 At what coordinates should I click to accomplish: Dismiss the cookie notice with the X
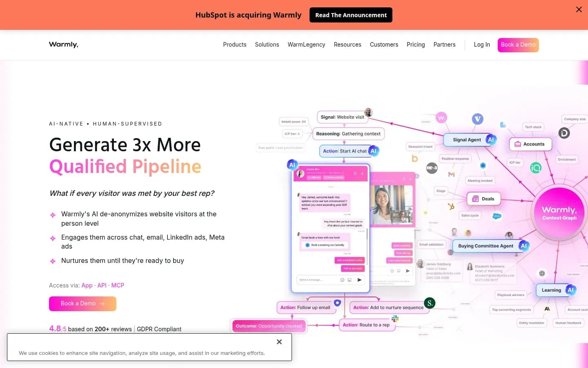tap(279, 342)
